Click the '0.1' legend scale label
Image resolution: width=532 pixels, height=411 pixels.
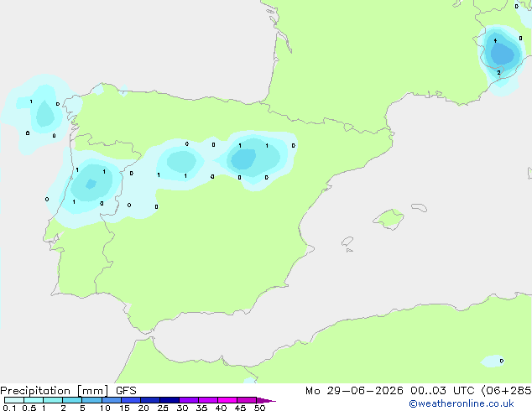coord(9,408)
